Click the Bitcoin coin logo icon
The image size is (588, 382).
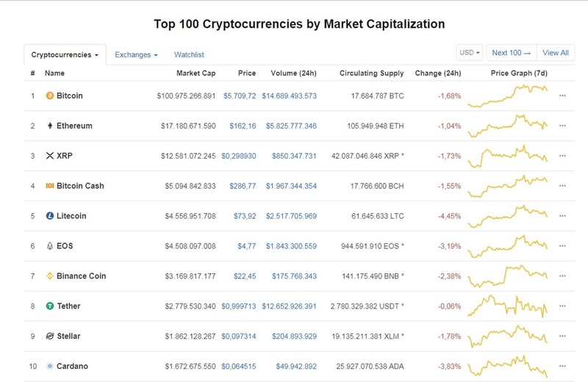[x=49, y=95]
